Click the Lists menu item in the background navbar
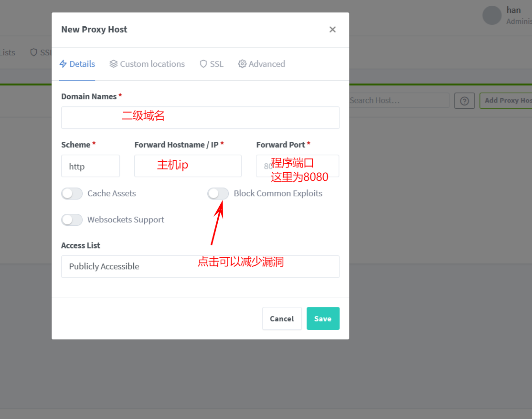 coord(8,52)
